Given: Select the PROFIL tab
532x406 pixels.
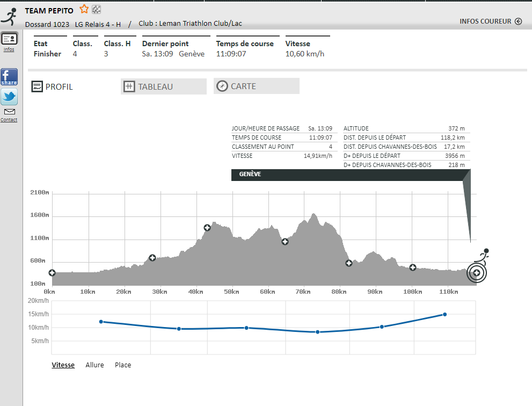Looking at the screenshot, I should (x=53, y=86).
